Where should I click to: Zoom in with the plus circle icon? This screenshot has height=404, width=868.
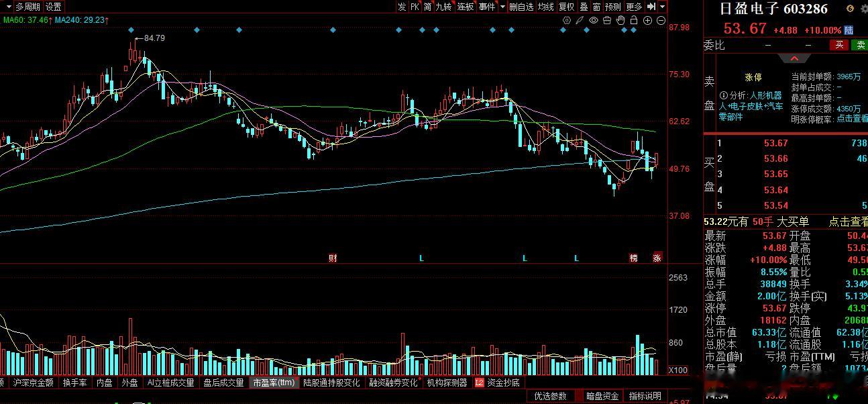pyautogui.click(x=648, y=20)
